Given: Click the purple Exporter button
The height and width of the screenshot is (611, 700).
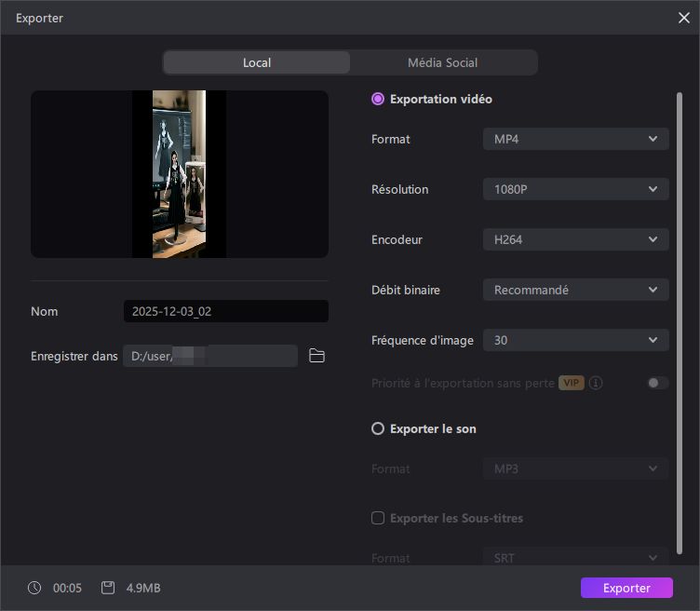Looking at the screenshot, I should coord(626,588).
